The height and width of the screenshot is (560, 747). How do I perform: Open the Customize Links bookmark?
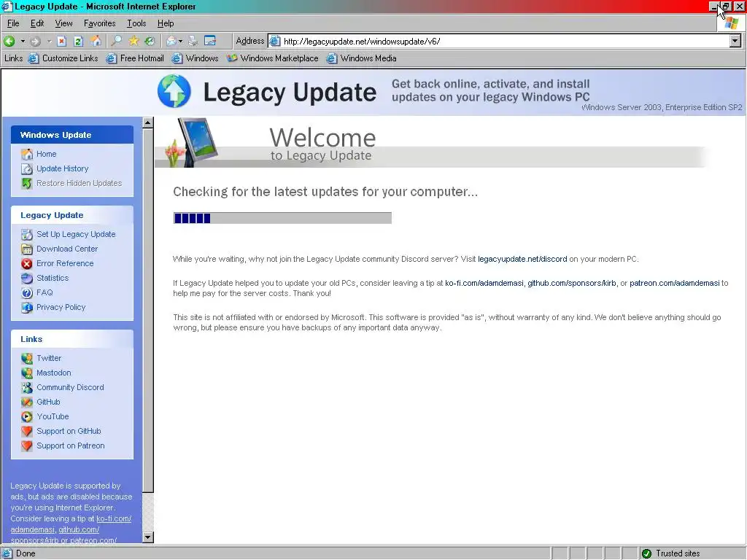point(63,58)
